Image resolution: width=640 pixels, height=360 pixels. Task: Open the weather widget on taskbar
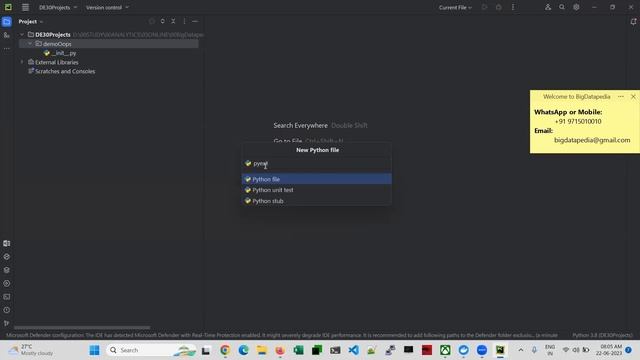click(31, 350)
